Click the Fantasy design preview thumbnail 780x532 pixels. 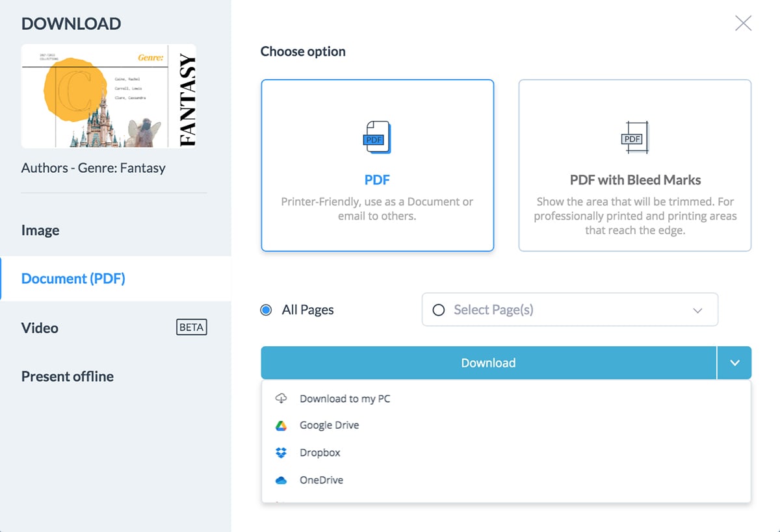coord(109,96)
